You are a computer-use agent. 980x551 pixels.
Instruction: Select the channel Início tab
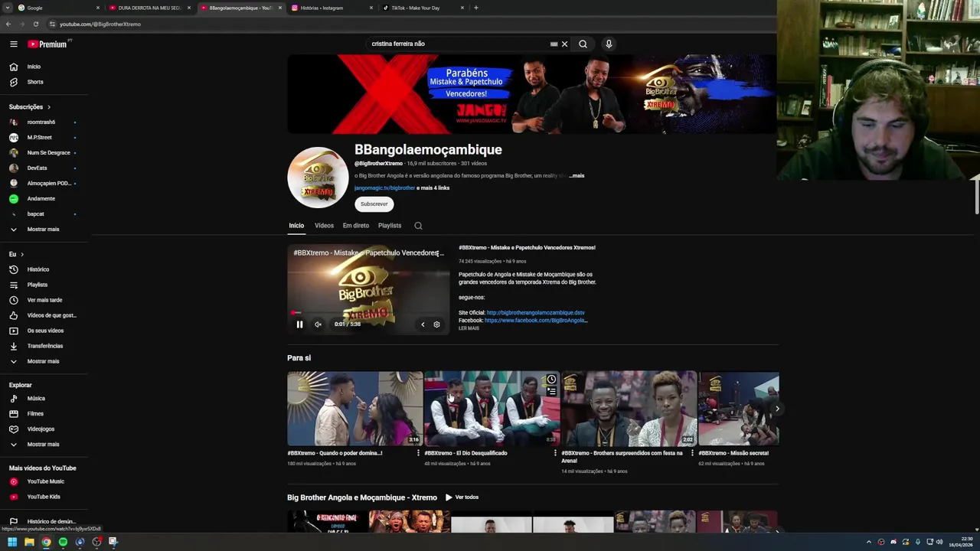[296, 226]
